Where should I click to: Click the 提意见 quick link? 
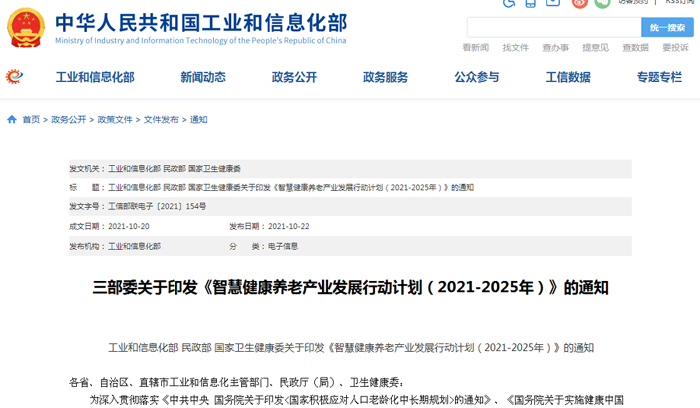(x=596, y=47)
